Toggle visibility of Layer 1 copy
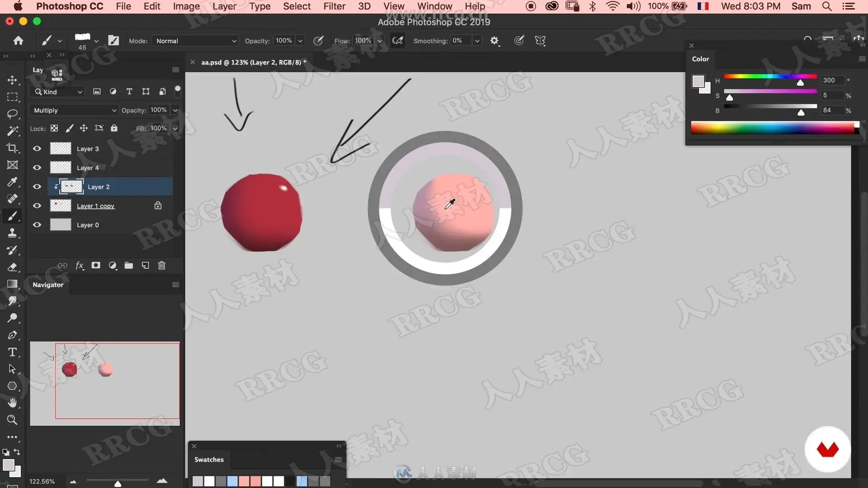Screen dimensions: 868x488 [37, 206]
